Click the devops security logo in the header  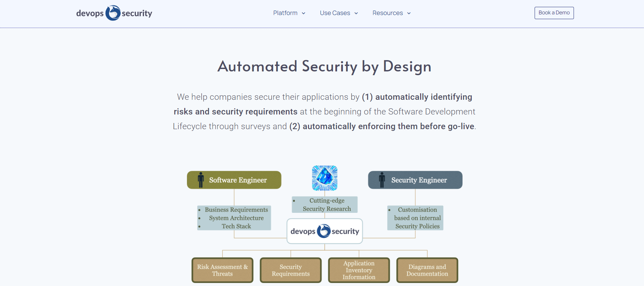(x=114, y=13)
